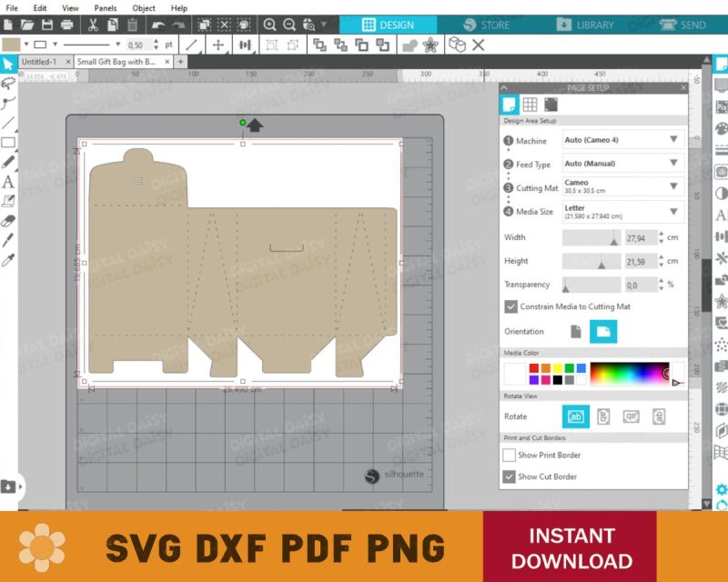Click the Save disk icon

(x=46, y=25)
